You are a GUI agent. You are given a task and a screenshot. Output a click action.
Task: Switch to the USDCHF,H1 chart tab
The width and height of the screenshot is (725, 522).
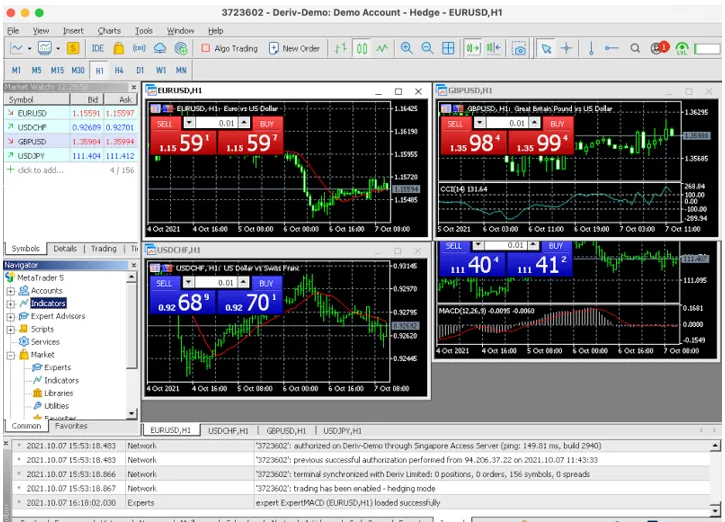228,430
